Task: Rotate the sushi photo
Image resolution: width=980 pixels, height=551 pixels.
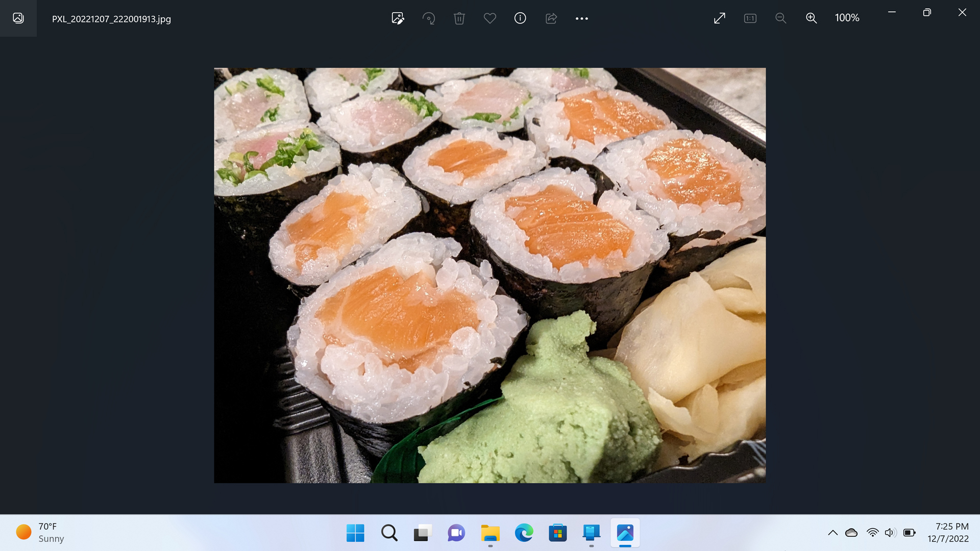Action: pyautogui.click(x=429, y=18)
